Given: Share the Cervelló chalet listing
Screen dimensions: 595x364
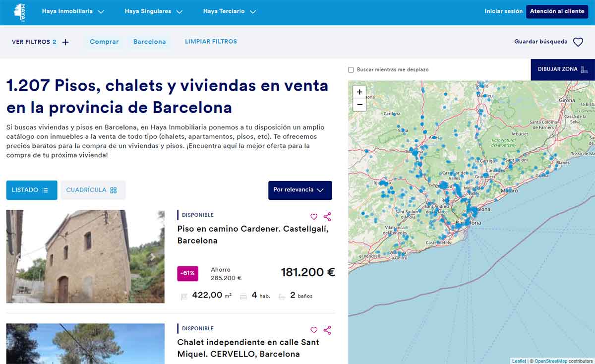Looking at the screenshot, I should tap(327, 330).
